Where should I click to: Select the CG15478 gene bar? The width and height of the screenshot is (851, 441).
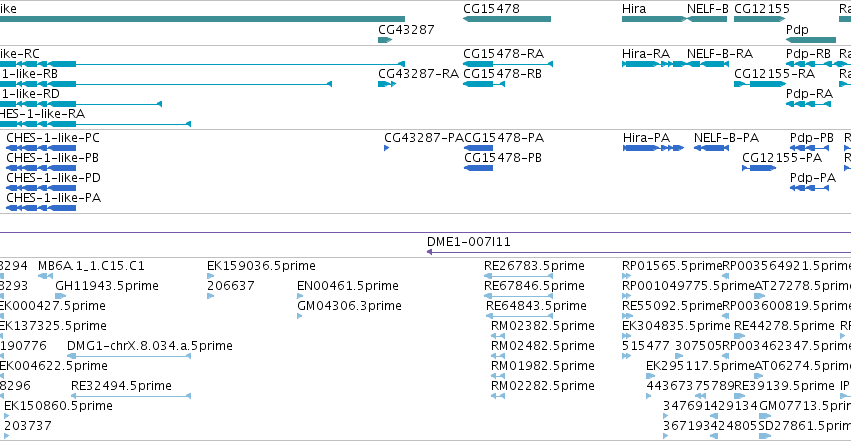(507, 19)
